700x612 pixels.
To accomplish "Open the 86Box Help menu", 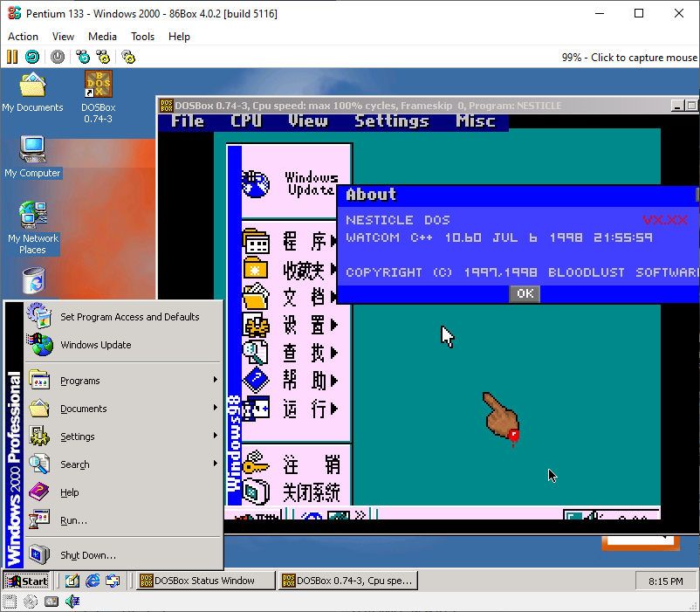I will pos(179,37).
